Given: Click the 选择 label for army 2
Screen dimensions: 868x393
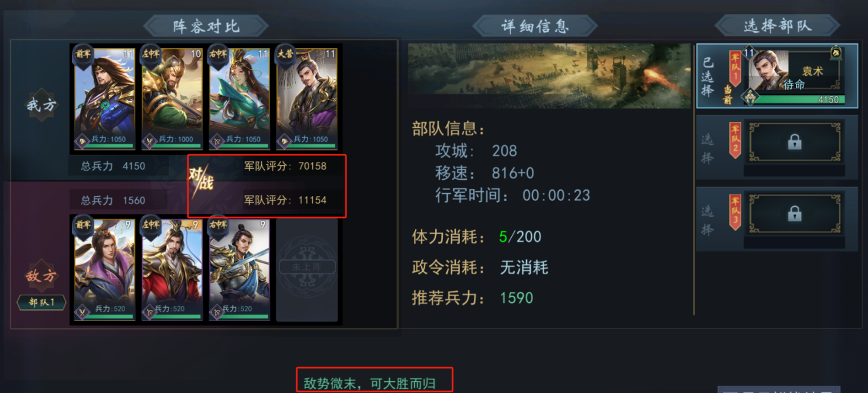Looking at the screenshot, I should (x=707, y=149).
